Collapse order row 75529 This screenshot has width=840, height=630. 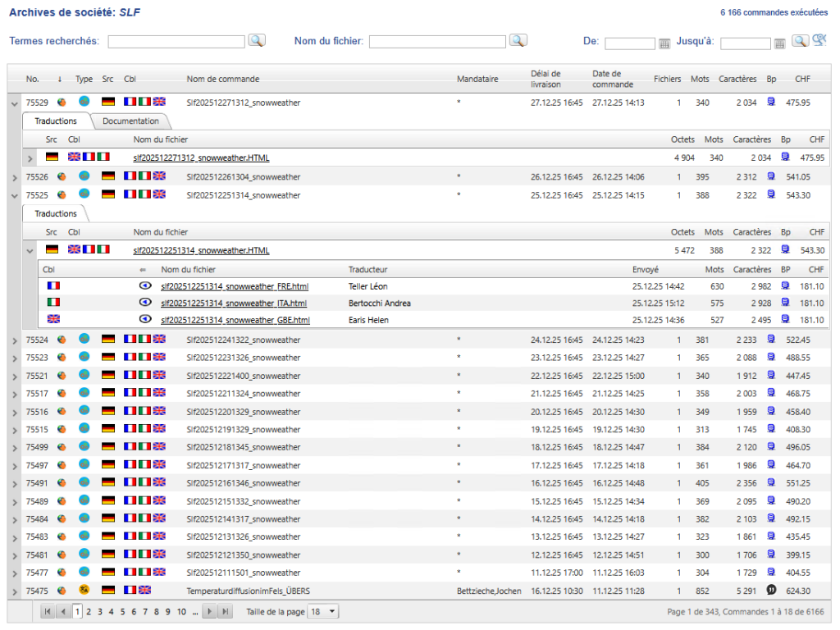pyautogui.click(x=14, y=103)
